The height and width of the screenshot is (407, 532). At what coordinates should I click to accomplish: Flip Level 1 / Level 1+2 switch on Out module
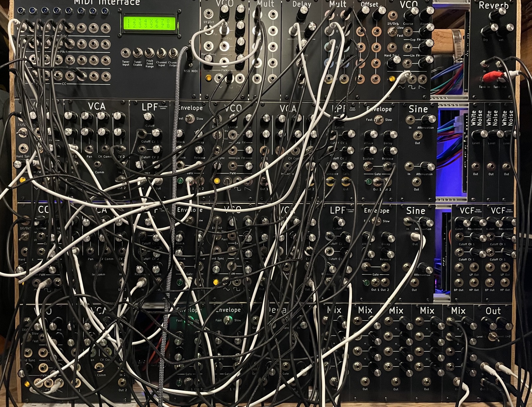[493, 336]
